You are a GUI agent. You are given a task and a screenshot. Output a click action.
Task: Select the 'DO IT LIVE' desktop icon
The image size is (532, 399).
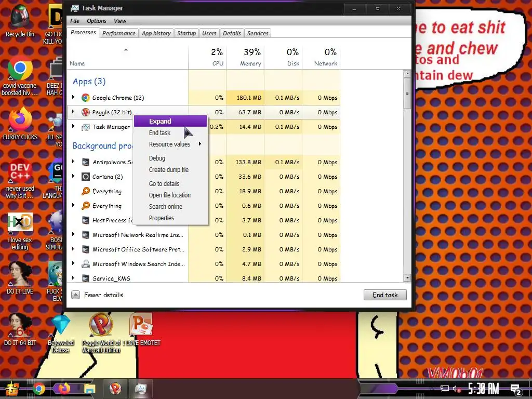tap(20, 278)
